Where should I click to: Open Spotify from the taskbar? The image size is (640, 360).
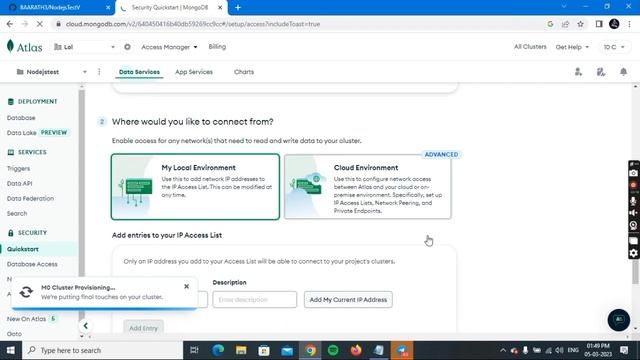tap(333, 350)
